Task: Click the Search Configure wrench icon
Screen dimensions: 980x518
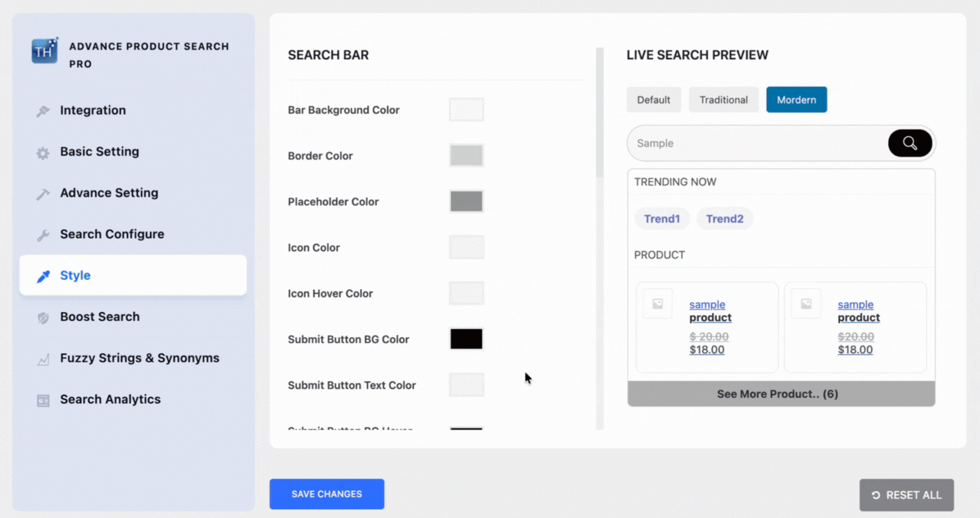Action: (43, 235)
